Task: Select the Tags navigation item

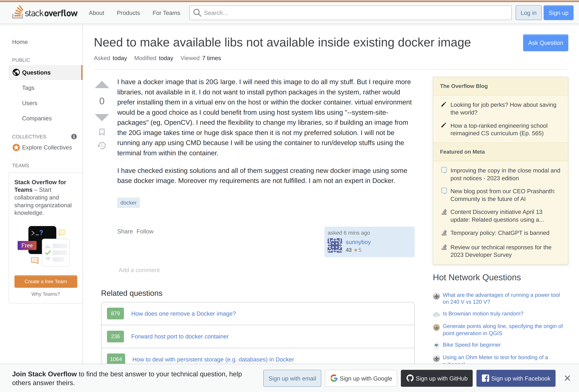Action: 28,87
